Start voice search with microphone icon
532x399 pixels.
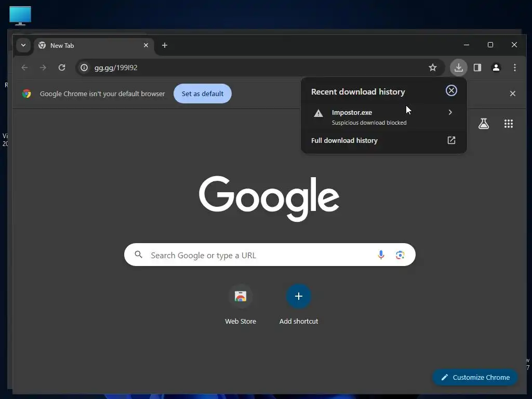tap(381, 255)
